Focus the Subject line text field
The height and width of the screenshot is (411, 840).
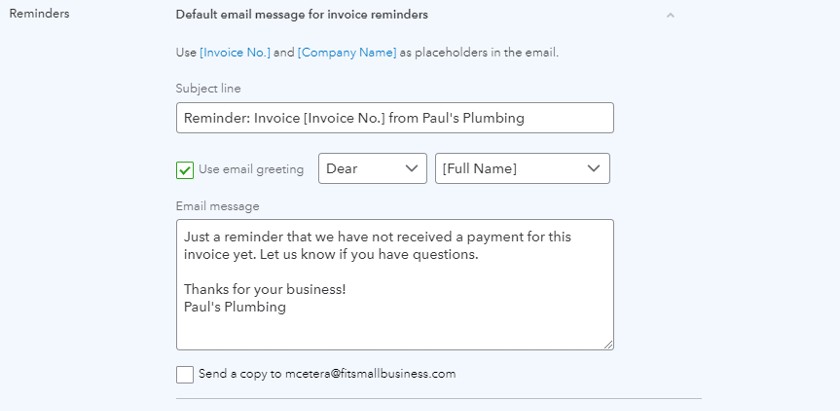click(395, 118)
